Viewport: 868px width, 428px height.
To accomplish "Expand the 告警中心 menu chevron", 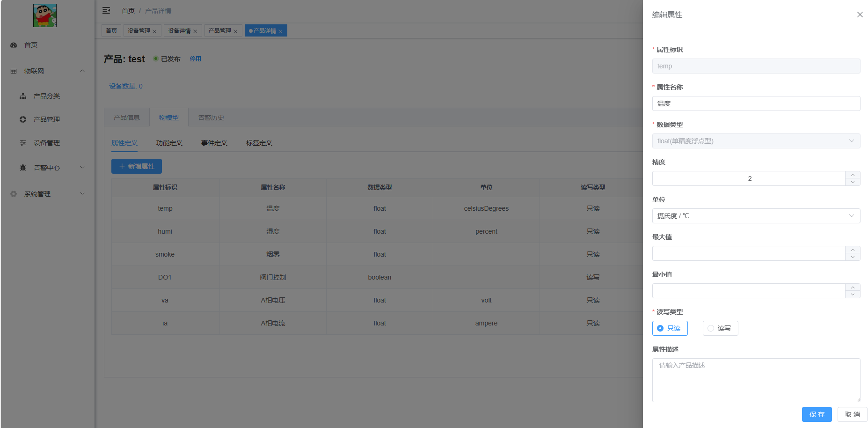I will (x=82, y=168).
